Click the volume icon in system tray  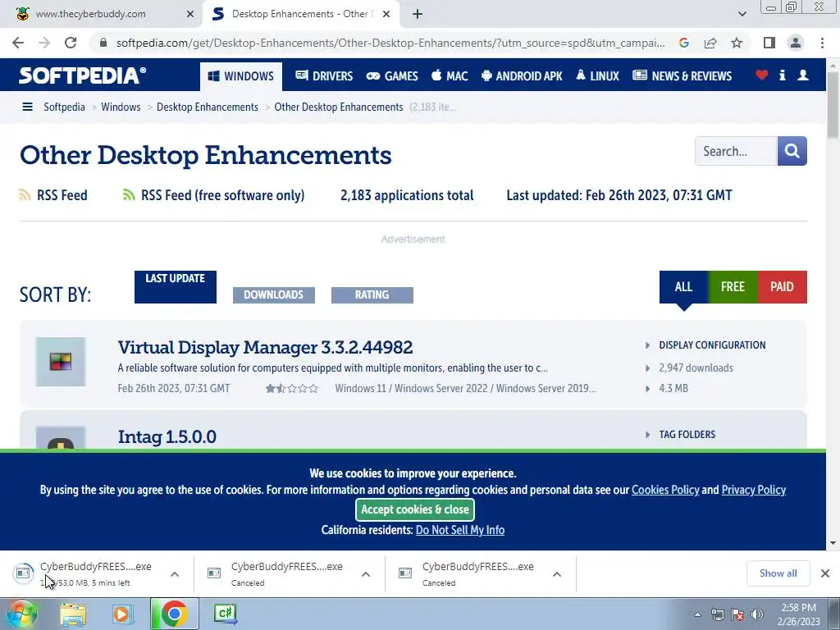(x=757, y=614)
